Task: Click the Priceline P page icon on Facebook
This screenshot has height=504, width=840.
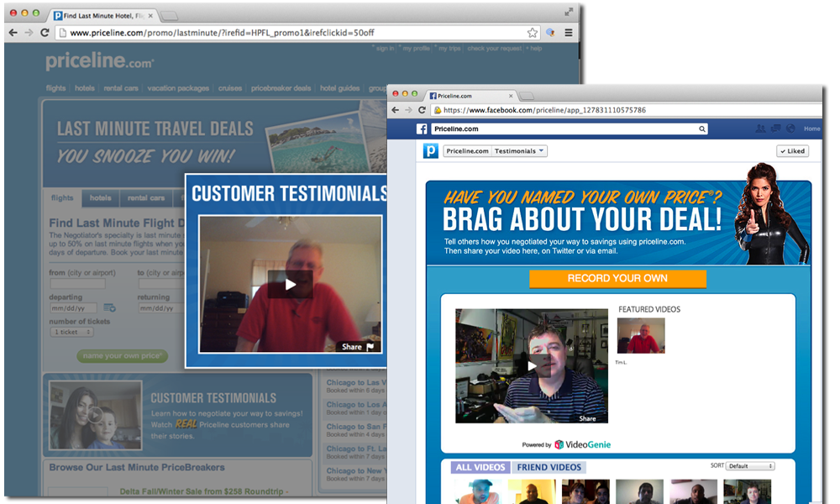Action: coord(431,151)
